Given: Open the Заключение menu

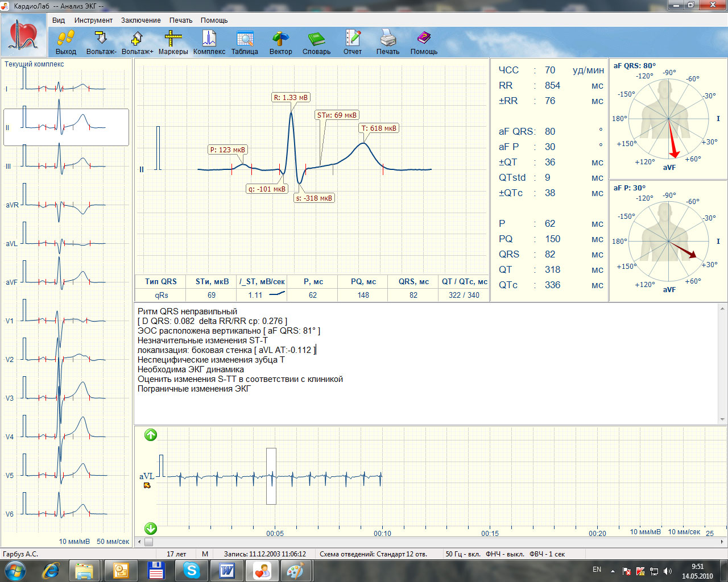Looking at the screenshot, I should (x=140, y=20).
